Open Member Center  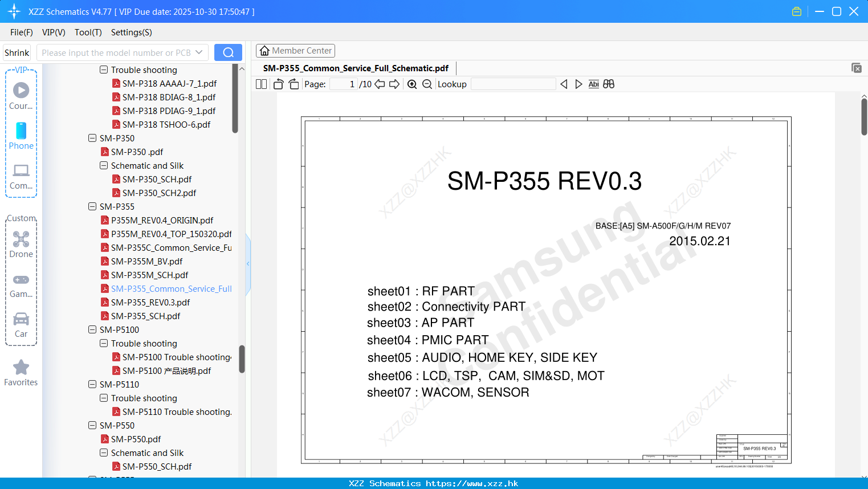click(x=295, y=51)
